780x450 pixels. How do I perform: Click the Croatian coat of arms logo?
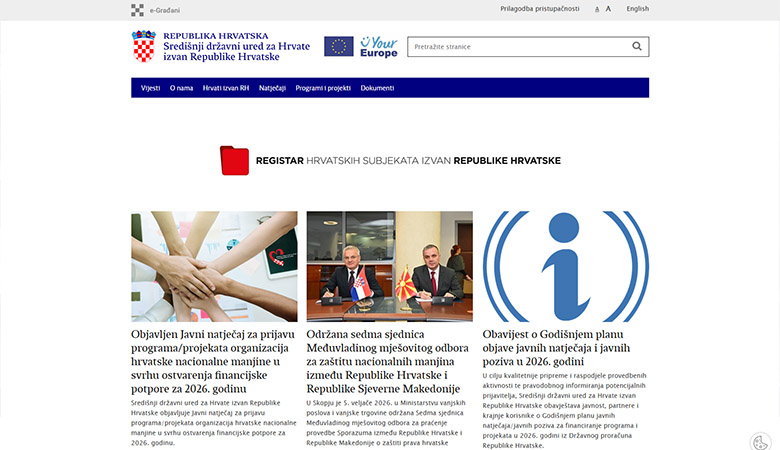[x=144, y=46]
